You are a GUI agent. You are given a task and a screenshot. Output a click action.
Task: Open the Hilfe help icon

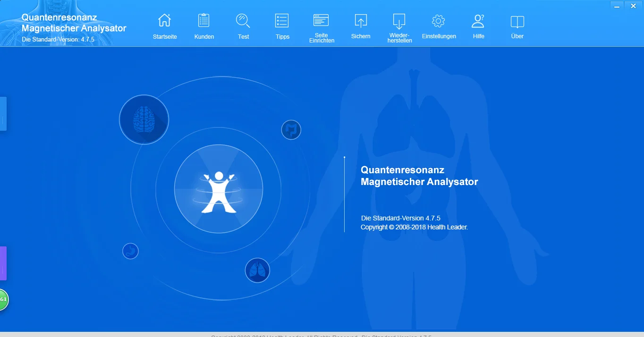click(478, 21)
